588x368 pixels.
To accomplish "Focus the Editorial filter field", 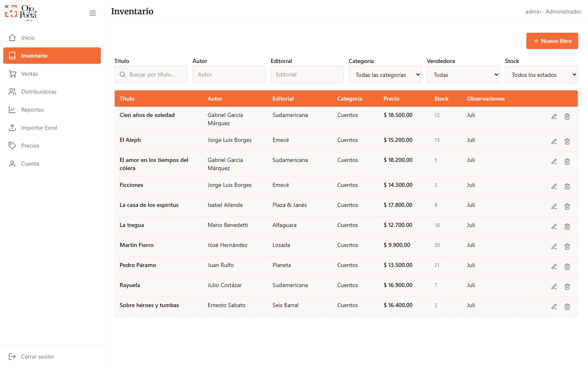I will [x=307, y=74].
